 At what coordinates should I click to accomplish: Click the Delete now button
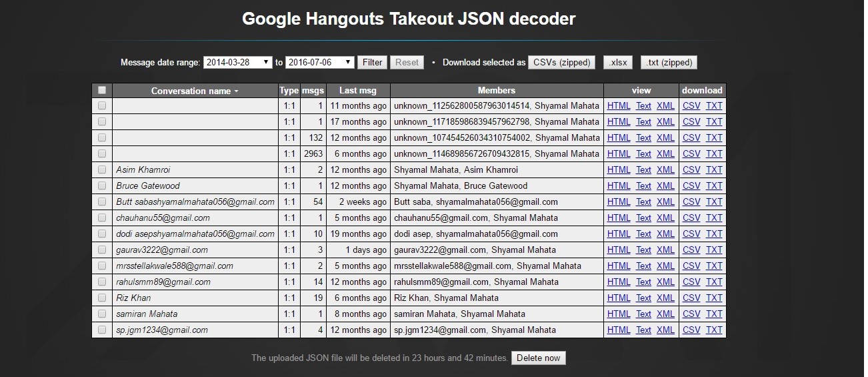(538, 358)
